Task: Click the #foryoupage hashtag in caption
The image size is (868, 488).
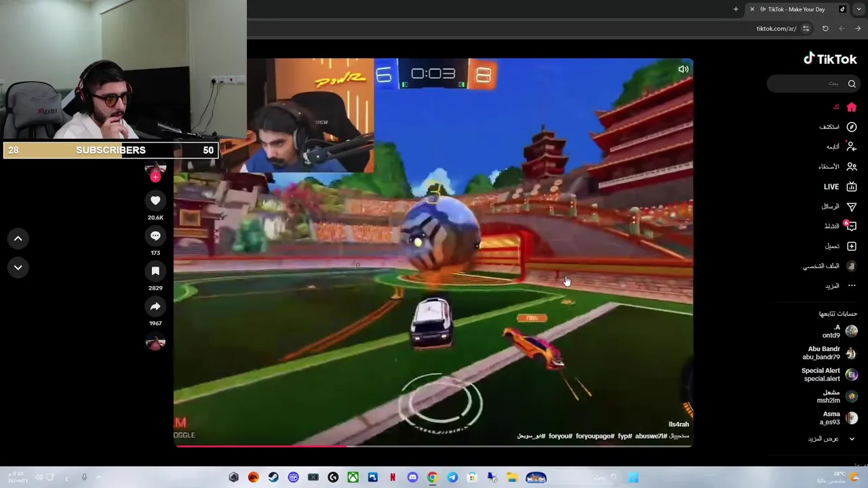Action: pyautogui.click(x=595, y=436)
